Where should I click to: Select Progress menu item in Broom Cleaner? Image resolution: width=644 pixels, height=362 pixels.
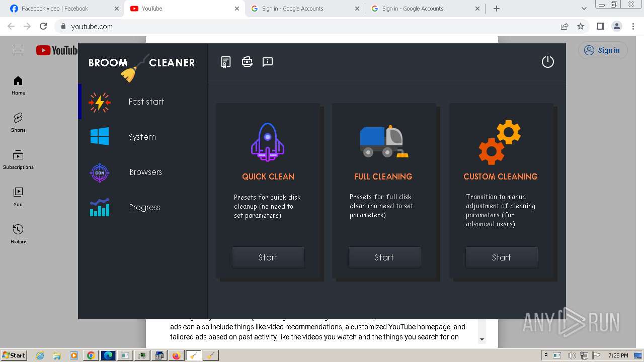[x=143, y=207]
